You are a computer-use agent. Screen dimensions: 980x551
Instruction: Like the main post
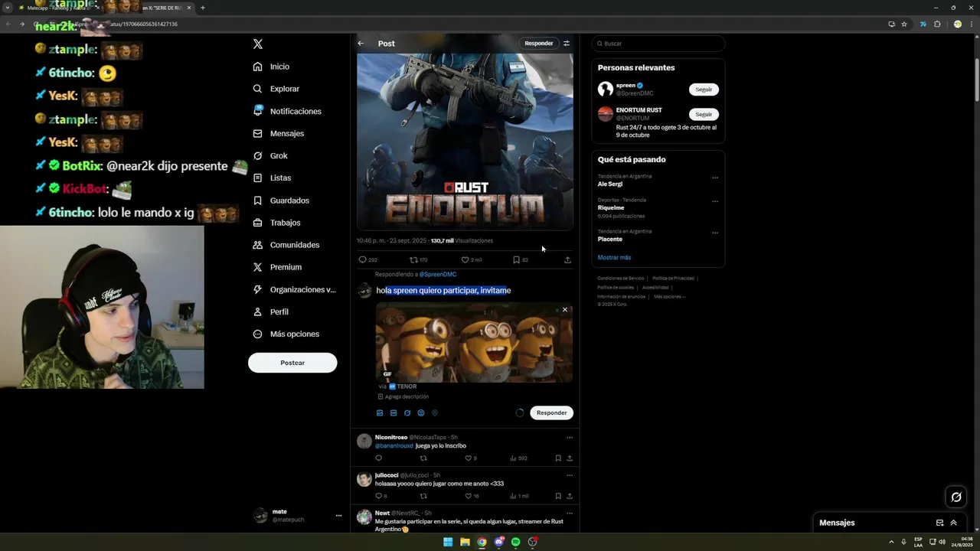pos(465,259)
